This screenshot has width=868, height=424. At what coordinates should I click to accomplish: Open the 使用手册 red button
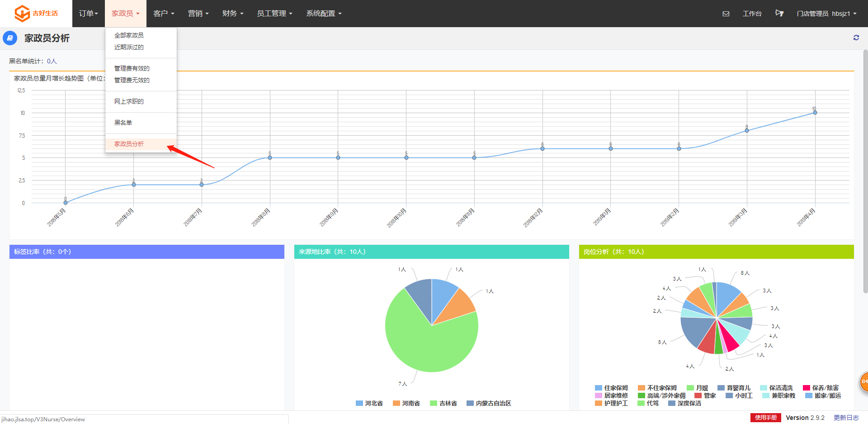click(x=765, y=418)
